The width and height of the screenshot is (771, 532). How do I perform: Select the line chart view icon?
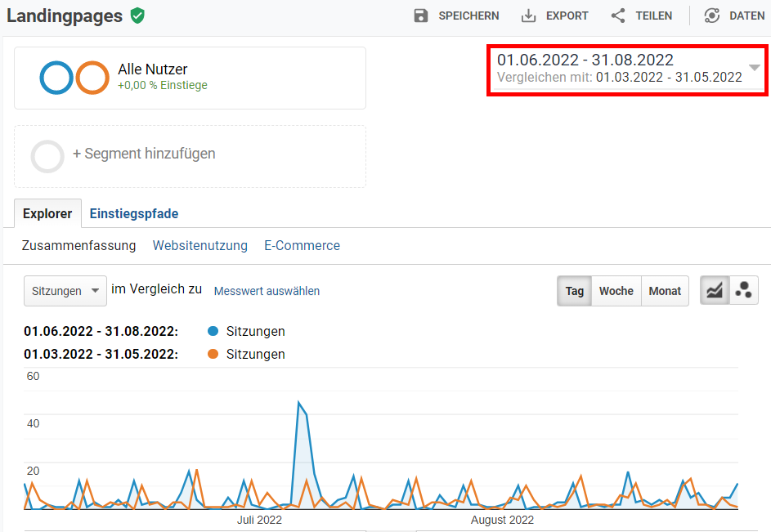pyautogui.click(x=714, y=289)
